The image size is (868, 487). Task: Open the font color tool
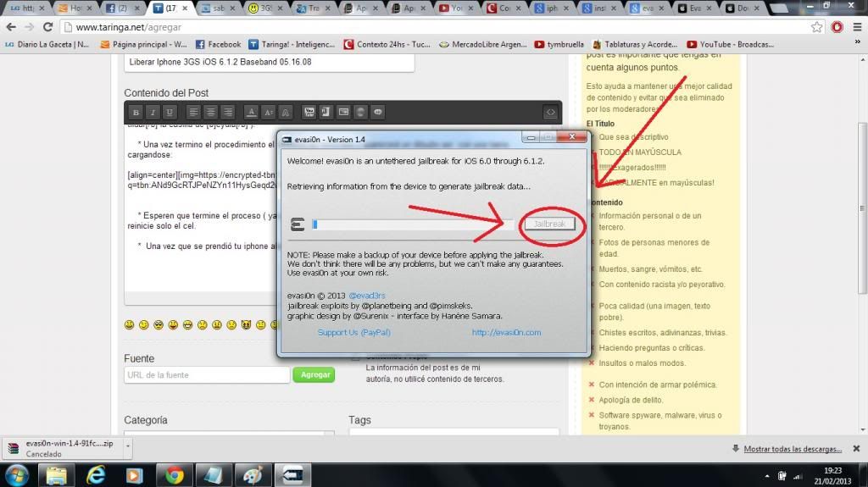[251, 113]
